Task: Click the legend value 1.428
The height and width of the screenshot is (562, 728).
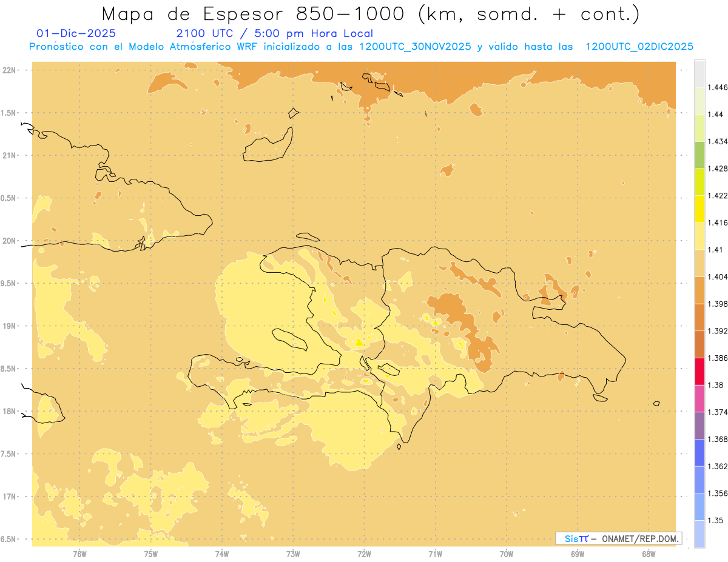Action: pyautogui.click(x=717, y=169)
